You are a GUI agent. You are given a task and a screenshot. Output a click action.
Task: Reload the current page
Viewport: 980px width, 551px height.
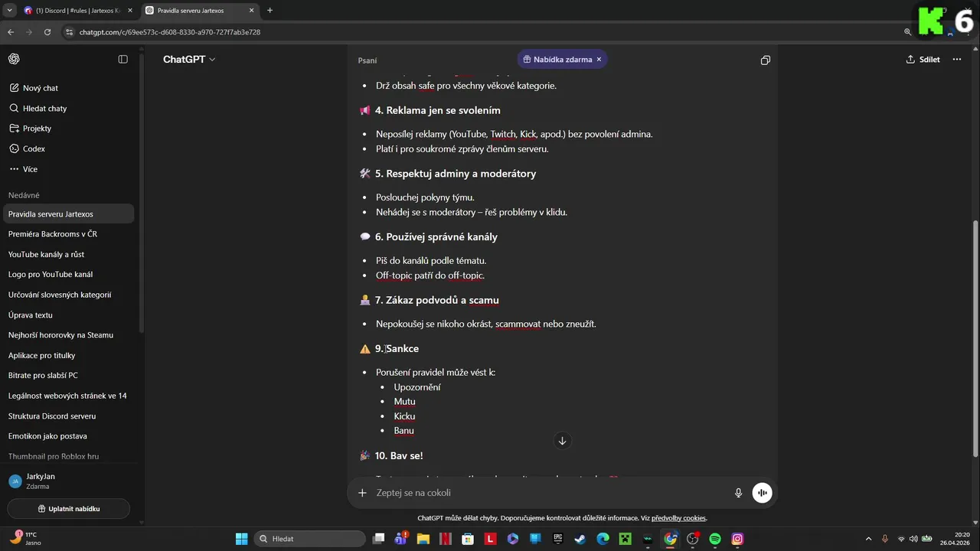coord(47,32)
